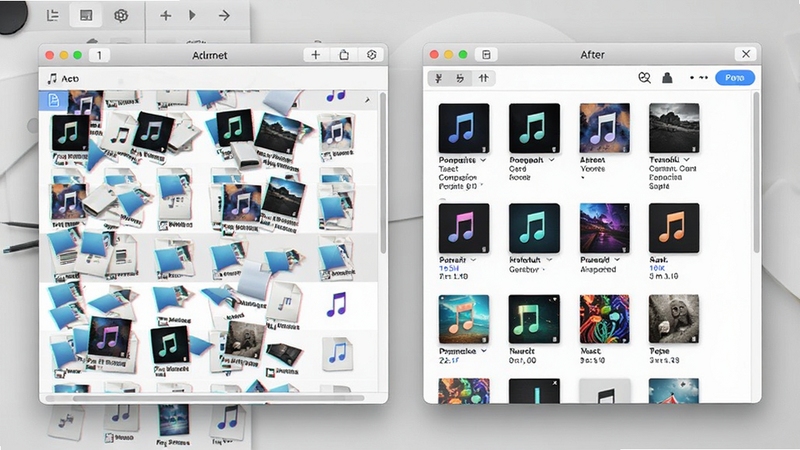Click the trash badge on the blue note album cover
This screenshot has height=450, width=800.
(484, 149)
